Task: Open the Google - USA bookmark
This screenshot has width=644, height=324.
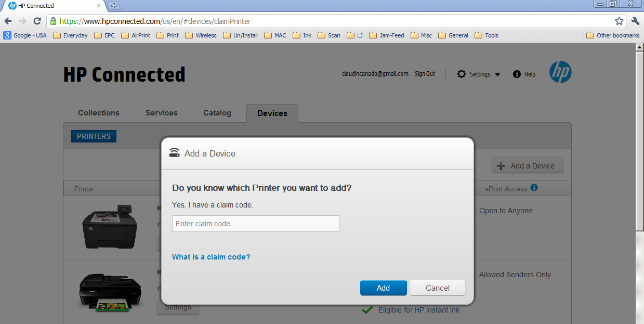Action: 25,35
